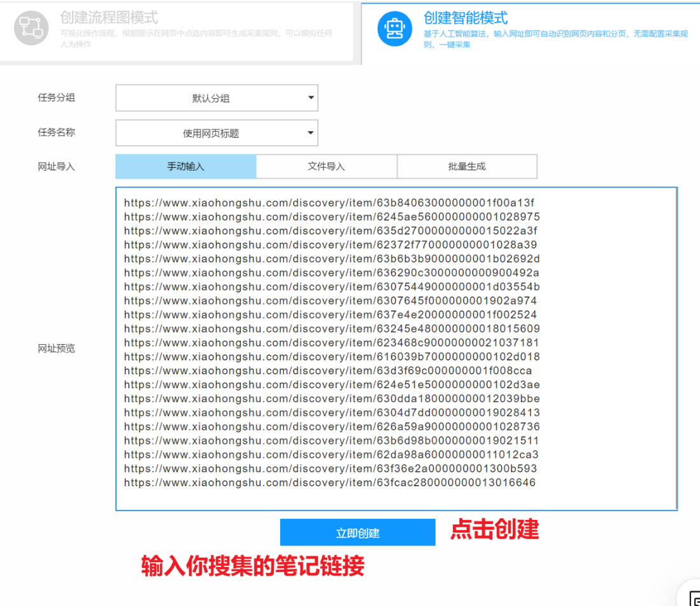Click the URL ending in 63f36e2a000000001300b593
700x606 pixels.
coord(331,468)
